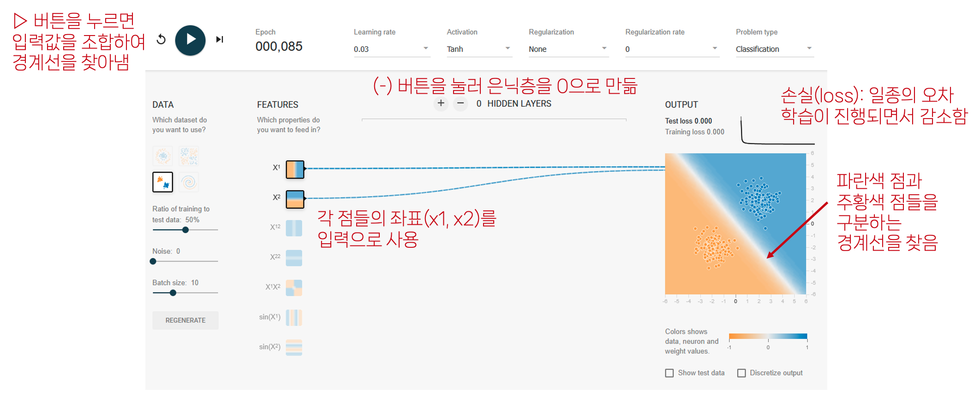Image resolution: width=980 pixels, height=407 pixels.
Task: Open the Problem type dropdown
Action: tap(774, 49)
